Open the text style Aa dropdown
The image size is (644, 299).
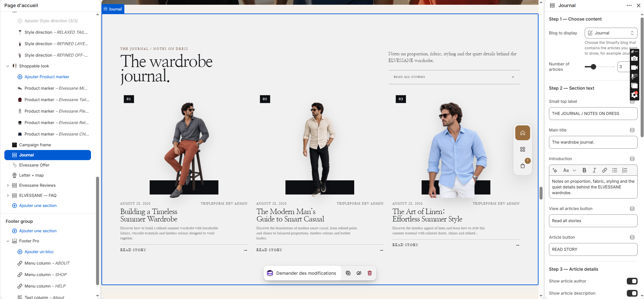(x=570, y=170)
